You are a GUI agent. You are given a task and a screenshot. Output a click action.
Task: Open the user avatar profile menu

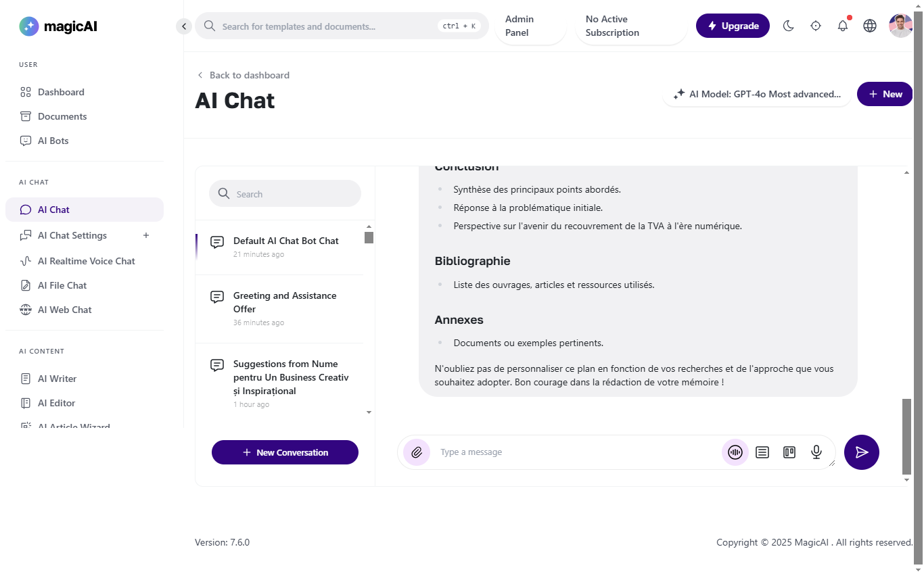(x=900, y=26)
